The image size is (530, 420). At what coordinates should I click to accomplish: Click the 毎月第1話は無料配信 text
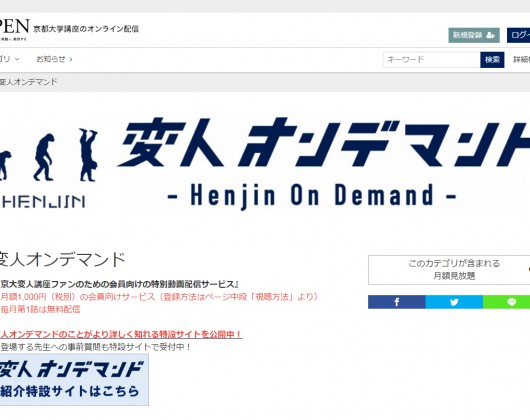40,309
